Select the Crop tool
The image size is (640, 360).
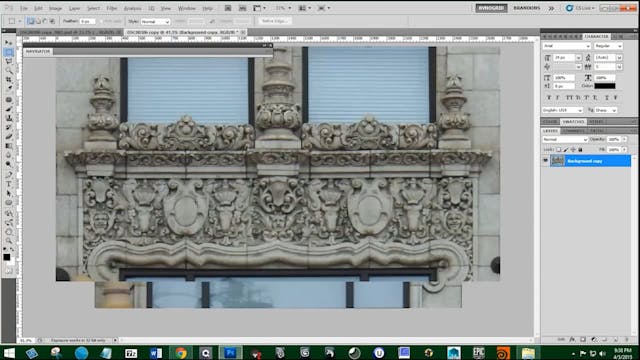coord(9,80)
